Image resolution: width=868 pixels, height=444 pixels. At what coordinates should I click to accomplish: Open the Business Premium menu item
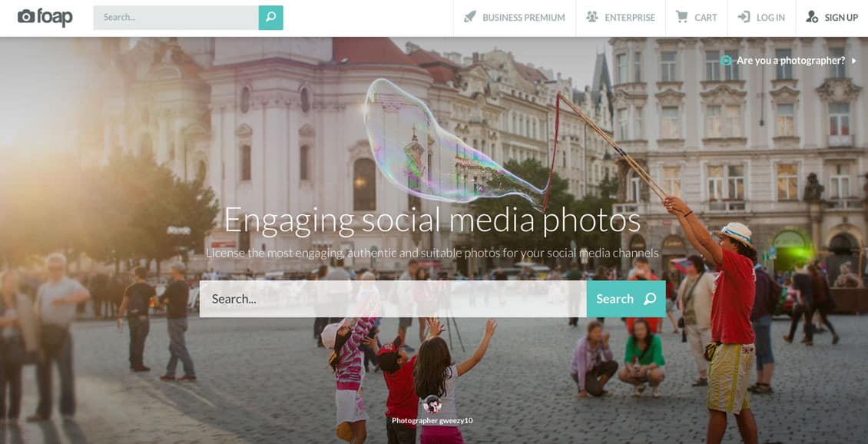pyautogui.click(x=514, y=18)
